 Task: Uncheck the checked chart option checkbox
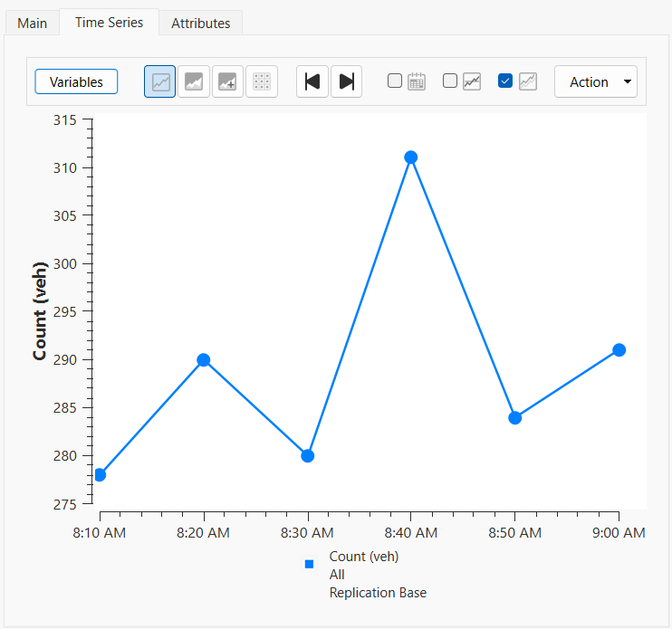point(505,81)
